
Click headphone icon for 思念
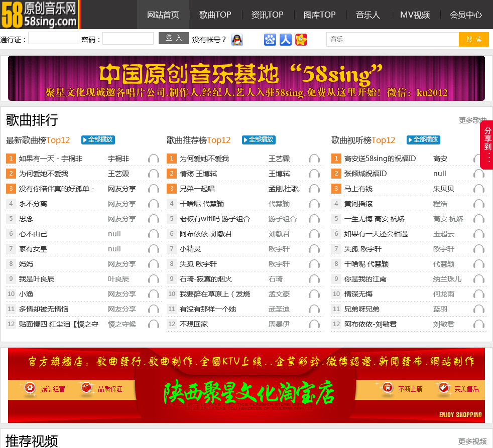pos(154,219)
